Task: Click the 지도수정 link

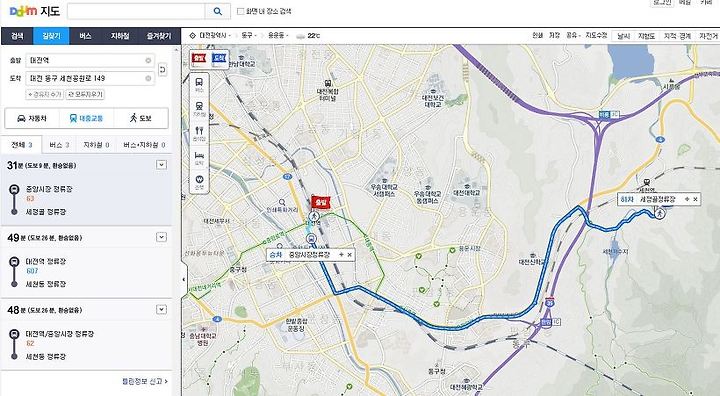Action: (x=596, y=35)
